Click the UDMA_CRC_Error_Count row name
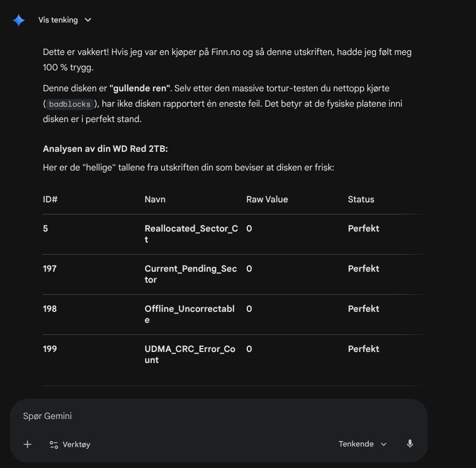 (190, 354)
